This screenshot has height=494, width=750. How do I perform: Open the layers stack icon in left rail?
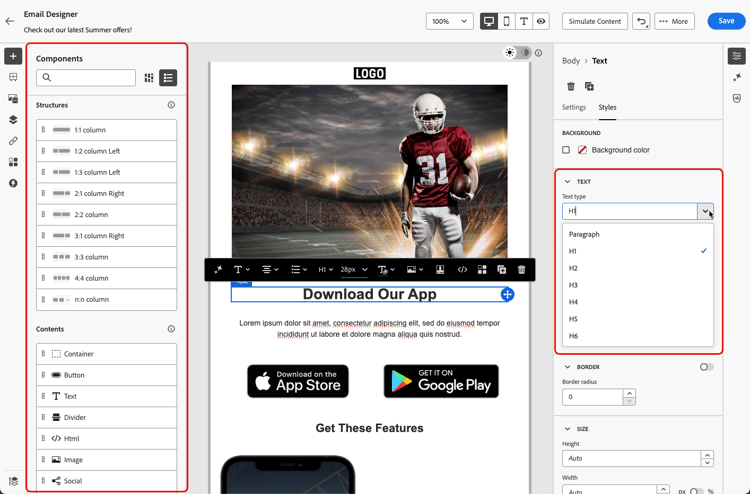point(13,120)
